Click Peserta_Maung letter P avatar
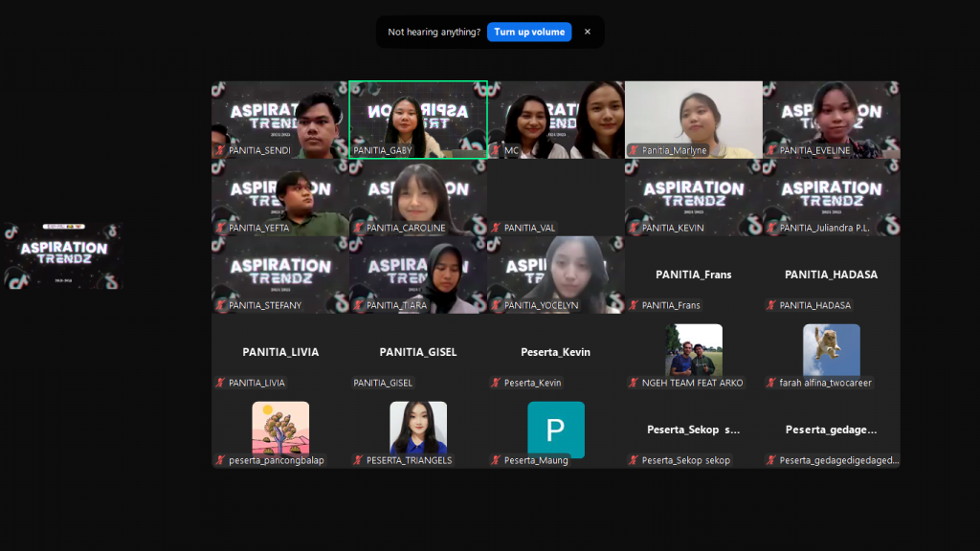Viewport: 980px width, 551px height. tap(556, 430)
